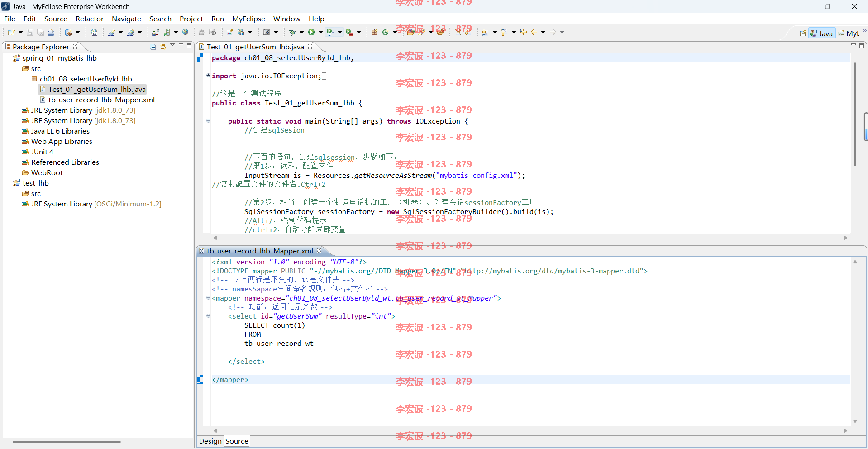Screen dimensions: 868x449
Task: Select the tb_user_record_lhb_Mapper.xml editor tab
Action: 260,251
